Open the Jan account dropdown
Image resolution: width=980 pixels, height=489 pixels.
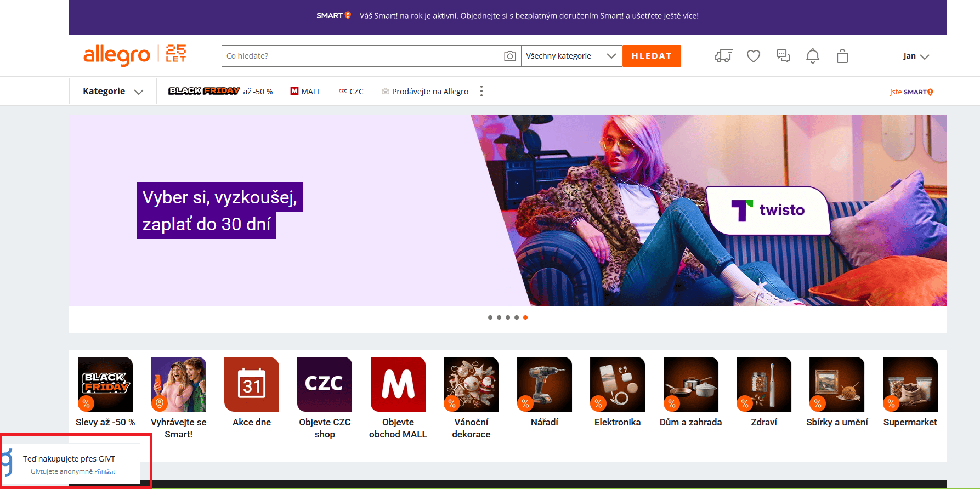pos(916,56)
